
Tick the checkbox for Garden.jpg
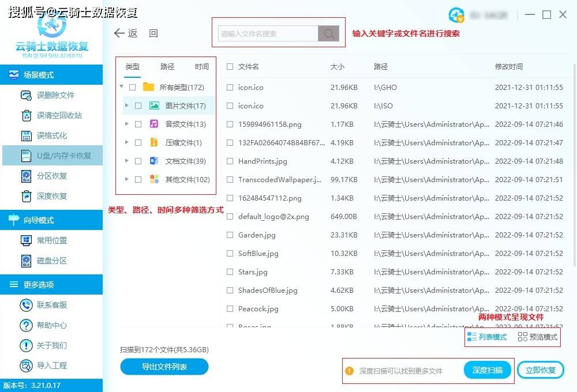click(x=230, y=235)
